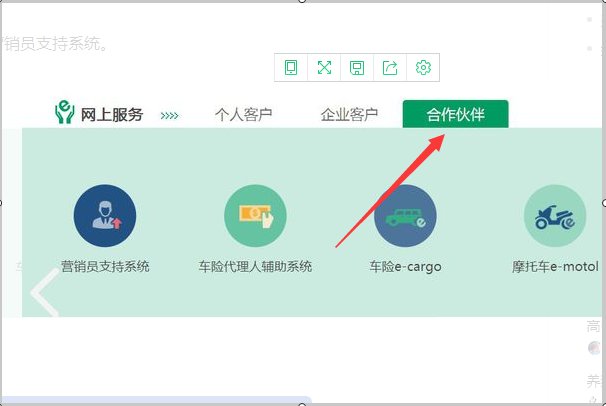The width and height of the screenshot is (606, 406).
Task: Open the 车险代理人辅助系统 money icon
Action: tap(255, 216)
